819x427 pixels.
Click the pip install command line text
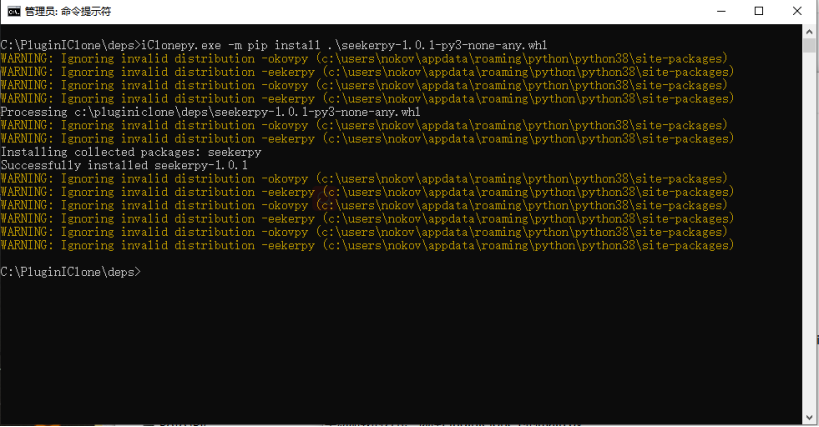[274, 45]
